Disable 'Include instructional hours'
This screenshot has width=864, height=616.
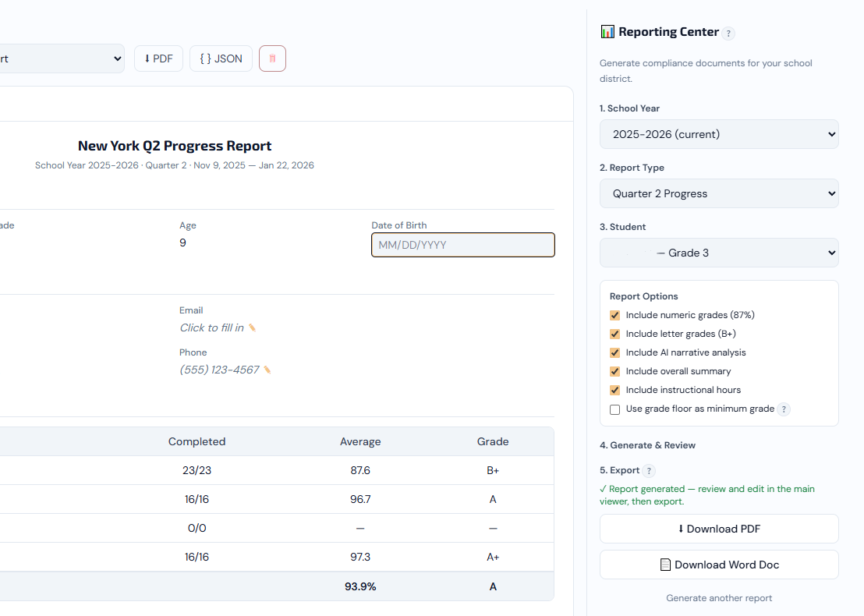click(614, 390)
